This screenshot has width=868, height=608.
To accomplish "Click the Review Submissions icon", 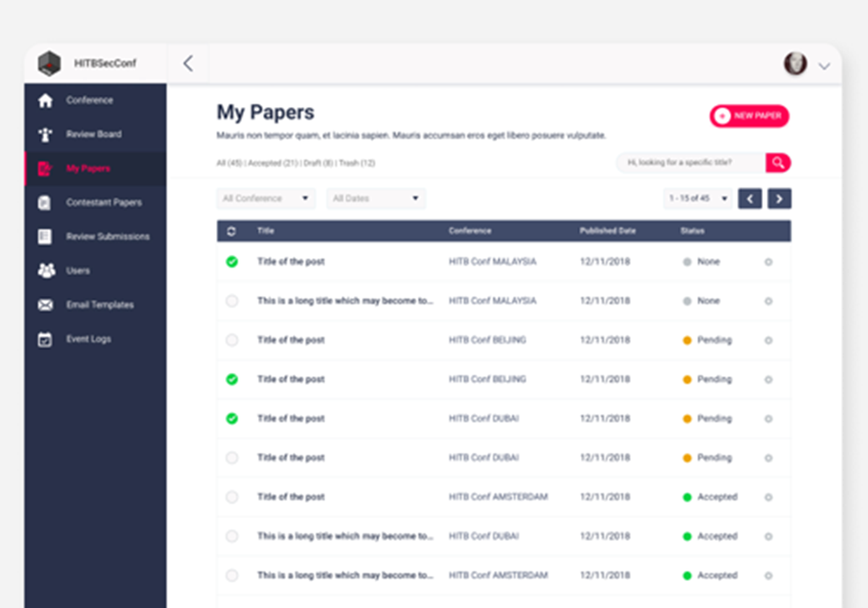I will tap(45, 237).
